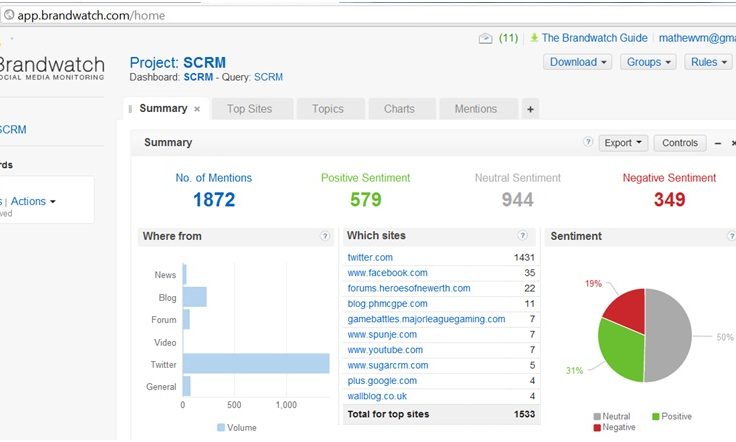
Task: Click the Volume legend swatch
Action: click(221, 427)
